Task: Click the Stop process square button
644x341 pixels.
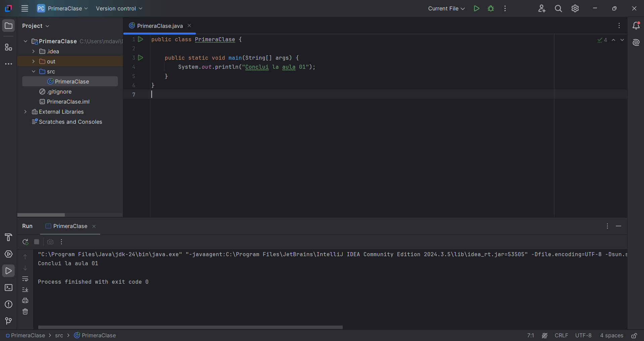Action: point(37,242)
